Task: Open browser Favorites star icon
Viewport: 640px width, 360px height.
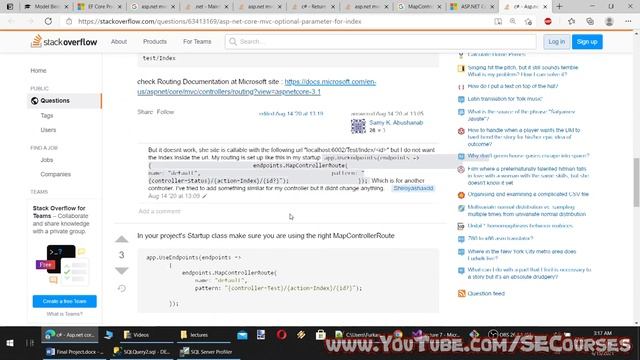Action: (x=571, y=21)
